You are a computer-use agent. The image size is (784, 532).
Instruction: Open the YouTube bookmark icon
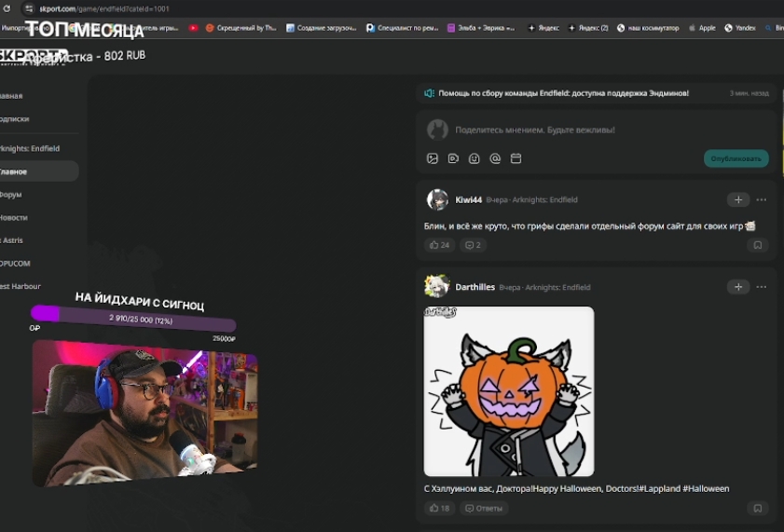(193, 28)
